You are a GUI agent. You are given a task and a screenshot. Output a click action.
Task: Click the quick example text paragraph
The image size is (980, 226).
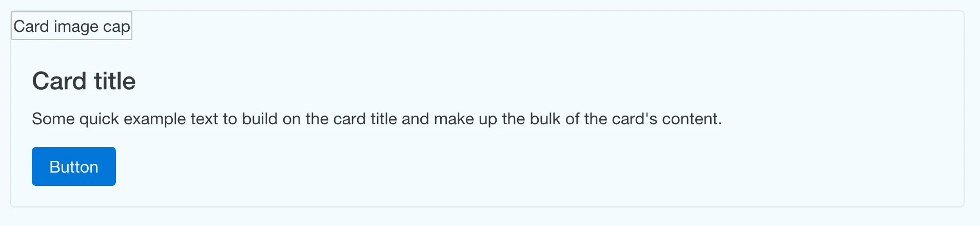377,119
